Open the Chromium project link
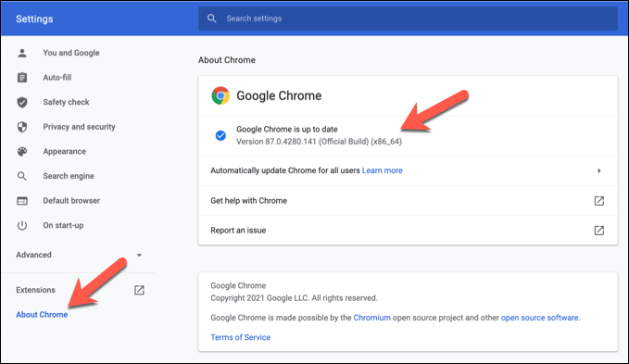 (371, 318)
